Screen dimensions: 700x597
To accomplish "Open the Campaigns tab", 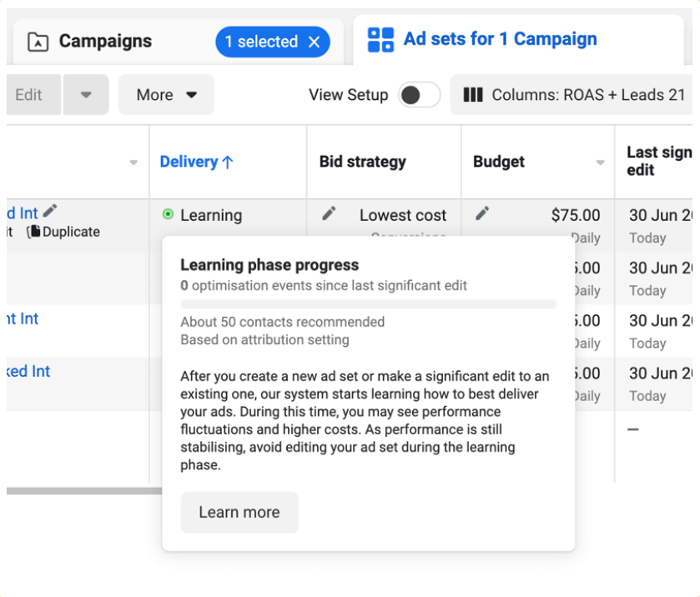I will click(179, 42).
